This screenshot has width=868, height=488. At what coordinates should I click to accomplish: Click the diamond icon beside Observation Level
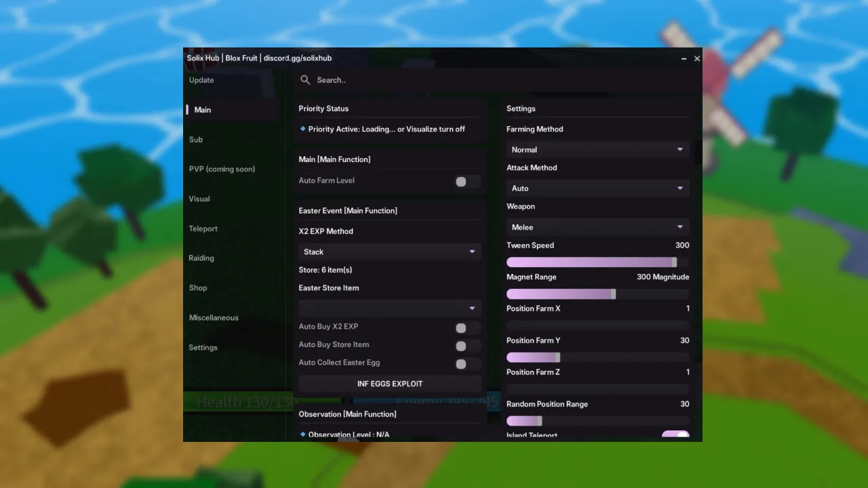301,434
